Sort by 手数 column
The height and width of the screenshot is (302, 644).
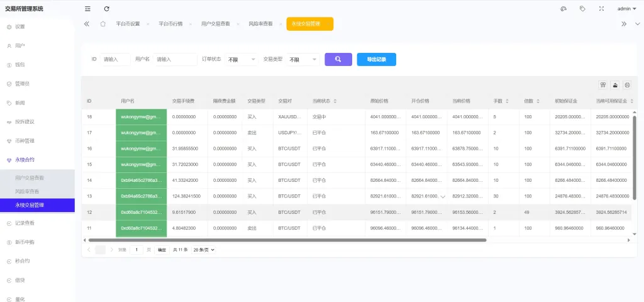click(x=507, y=101)
